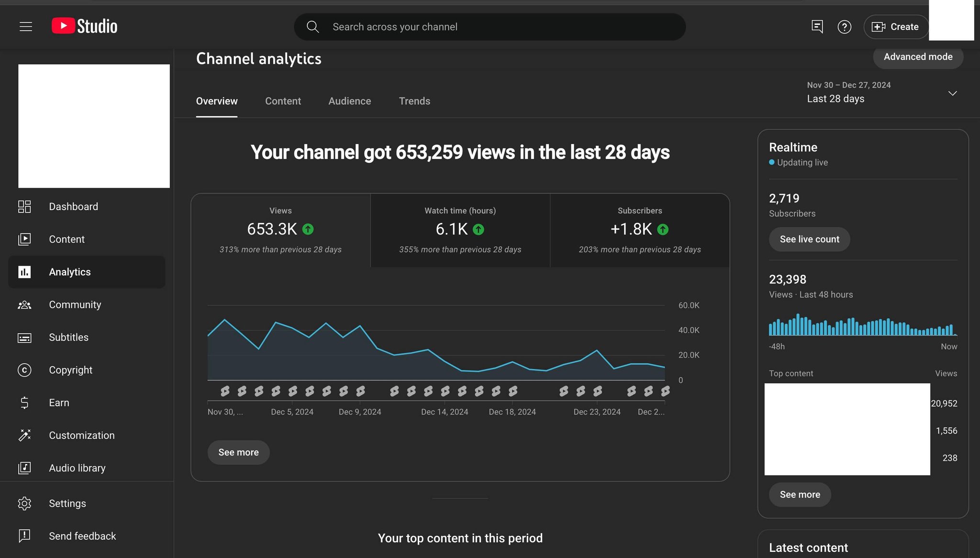
Task: Click the green up arrow beside Watch time
Action: coord(479,230)
